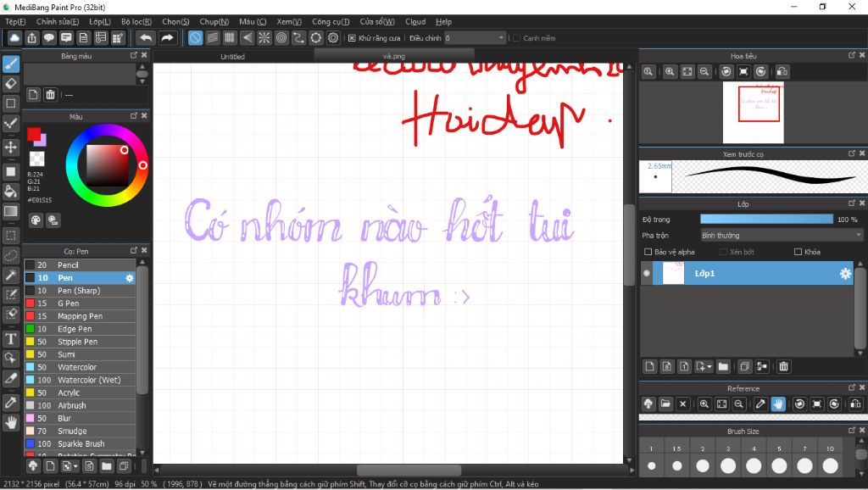Click the Navigator canvas thumbnail
The image size is (868, 490).
753,113
